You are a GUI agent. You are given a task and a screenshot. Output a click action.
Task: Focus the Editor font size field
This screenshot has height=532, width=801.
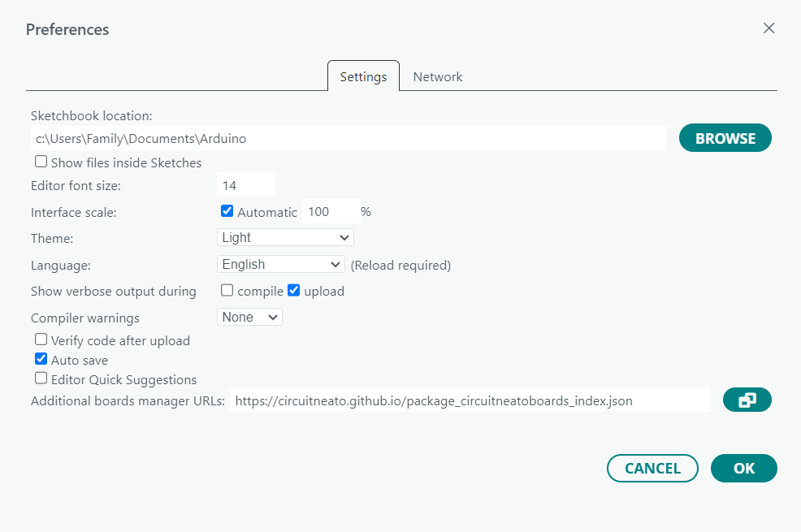coord(245,185)
